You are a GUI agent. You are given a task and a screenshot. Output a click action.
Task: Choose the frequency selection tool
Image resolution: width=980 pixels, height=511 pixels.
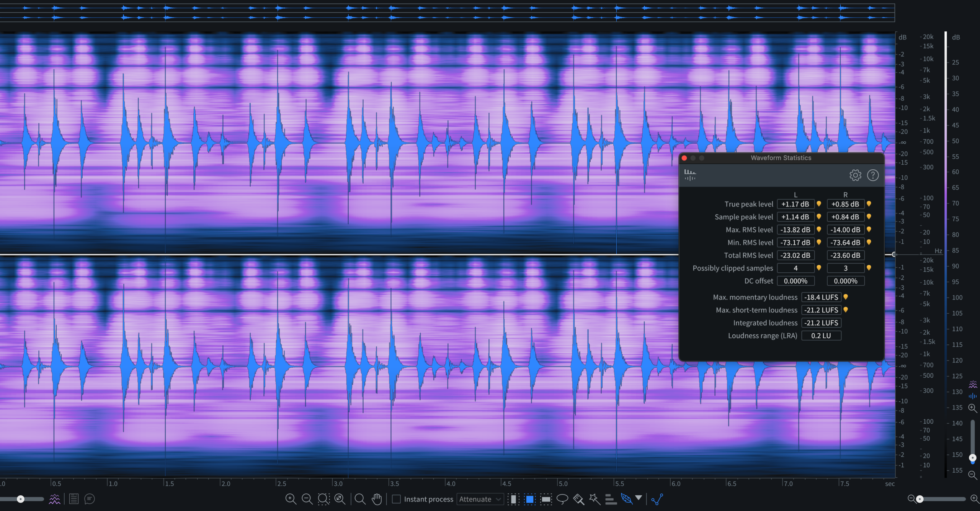(x=546, y=499)
